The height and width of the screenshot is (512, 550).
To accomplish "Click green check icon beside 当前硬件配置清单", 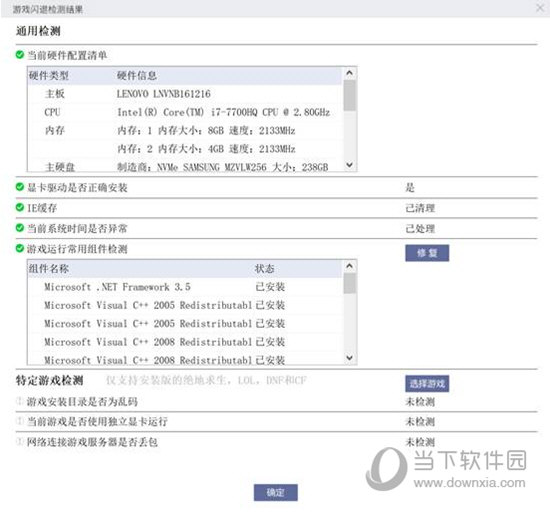I will [20, 55].
